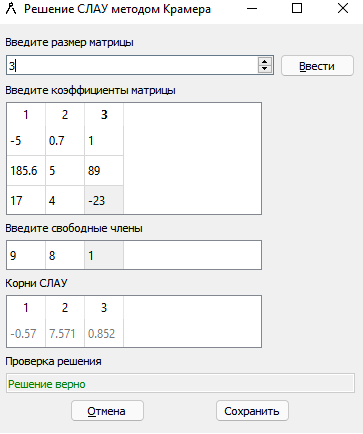Click the matrix size input field

pyautogui.click(x=132, y=65)
